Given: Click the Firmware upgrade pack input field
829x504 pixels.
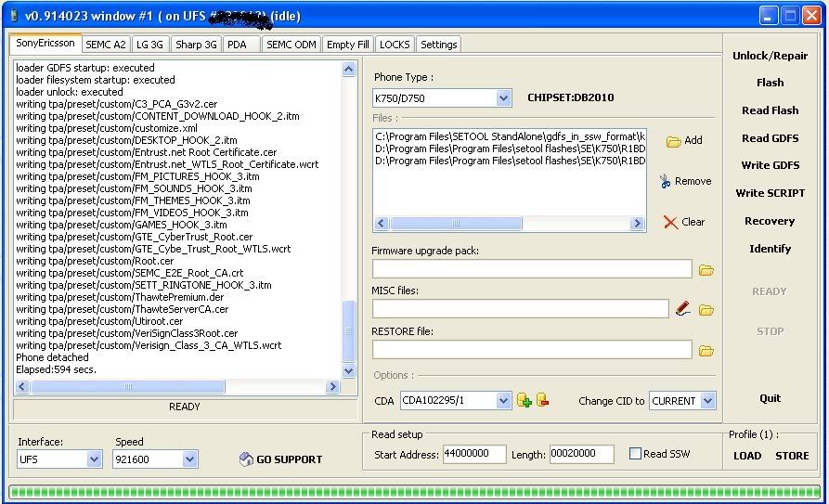Looking at the screenshot, I should [x=532, y=269].
